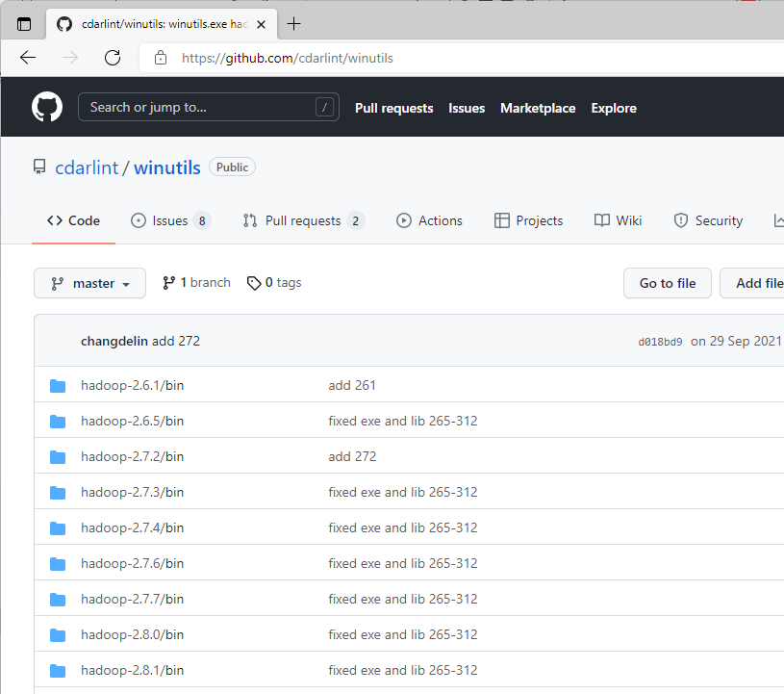Click the browser address bar URL
This screenshot has height=694, width=784.
click(x=288, y=58)
